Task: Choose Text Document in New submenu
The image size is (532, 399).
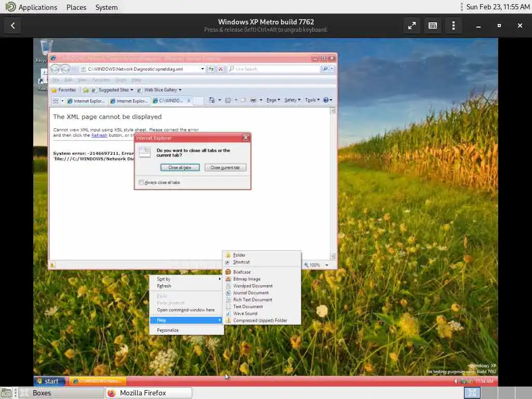Action: (262, 307)
